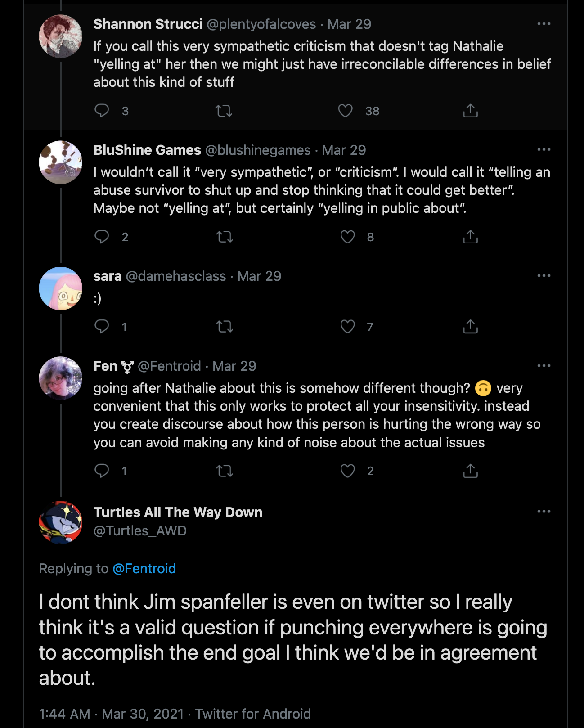The width and height of the screenshot is (584, 728).
Task: Retweet sara's smiley tweet
Action: 225,327
